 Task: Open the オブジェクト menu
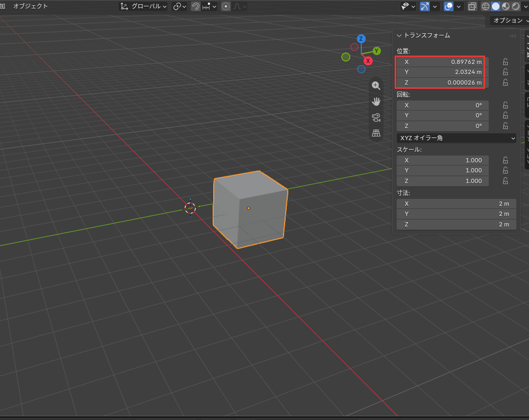pos(30,6)
